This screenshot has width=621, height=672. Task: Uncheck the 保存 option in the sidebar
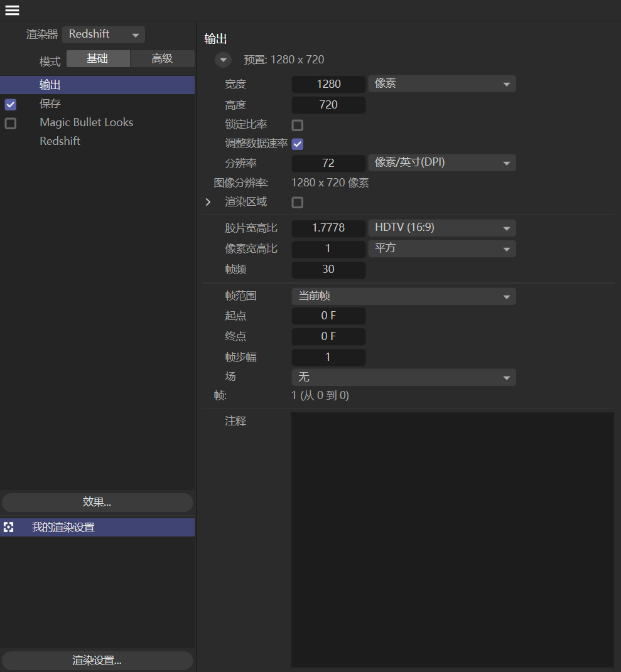click(x=10, y=105)
